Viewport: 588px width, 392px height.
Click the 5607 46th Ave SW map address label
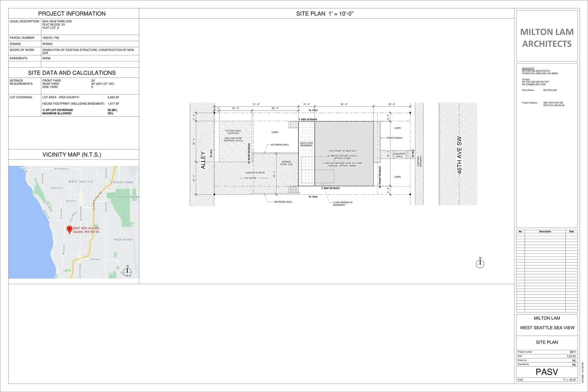pyautogui.click(x=86, y=230)
